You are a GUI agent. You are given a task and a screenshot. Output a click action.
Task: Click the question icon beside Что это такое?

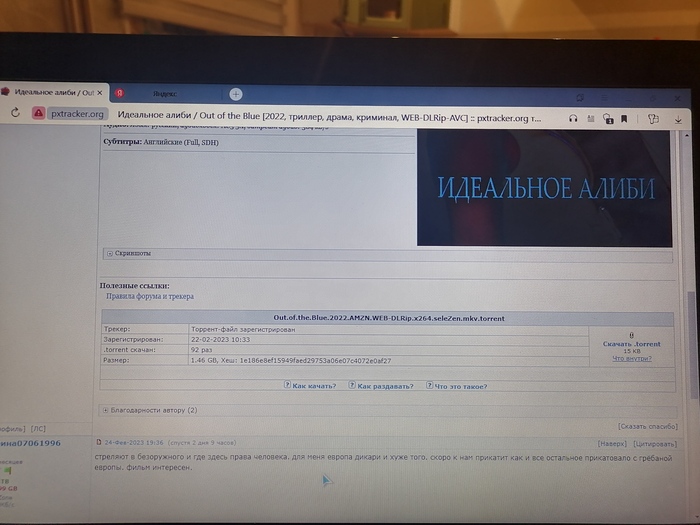429,385
